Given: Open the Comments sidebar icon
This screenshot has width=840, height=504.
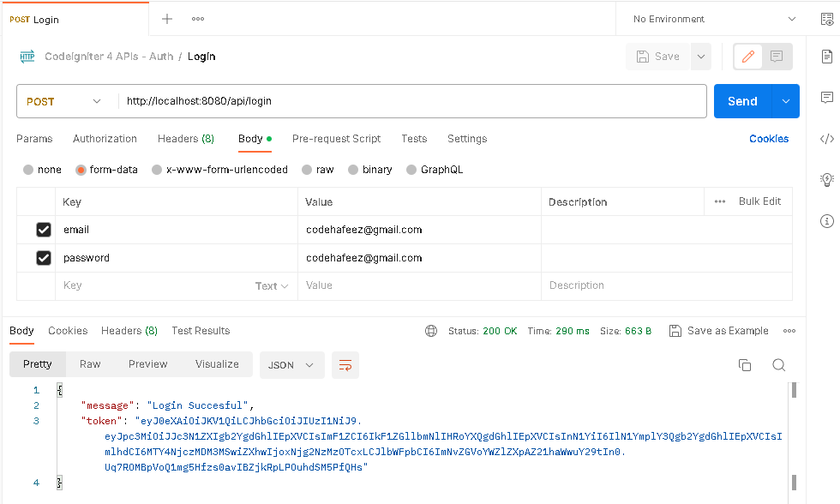Looking at the screenshot, I should point(827,98).
